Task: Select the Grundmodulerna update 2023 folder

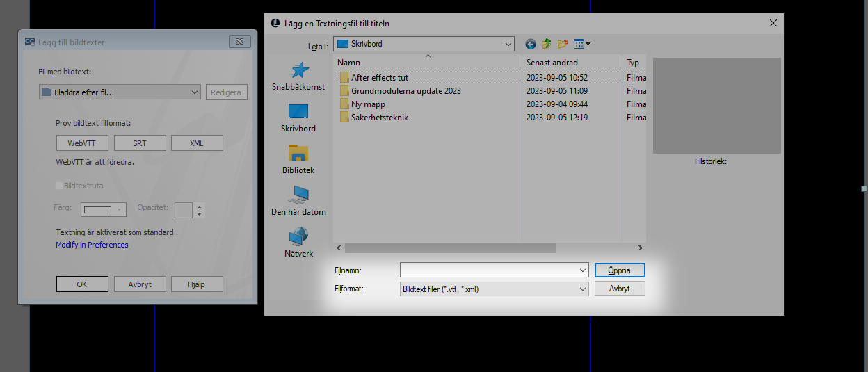Action: click(x=405, y=91)
